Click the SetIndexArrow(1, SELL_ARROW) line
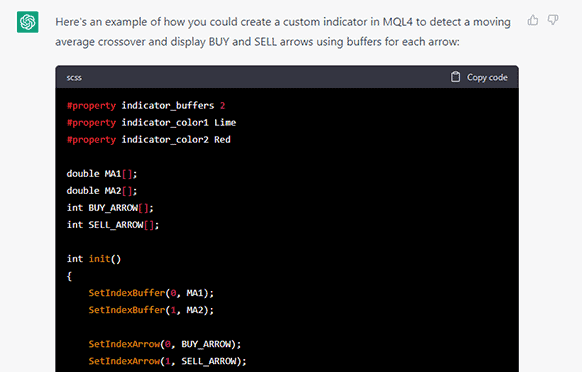 tap(167, 361)
